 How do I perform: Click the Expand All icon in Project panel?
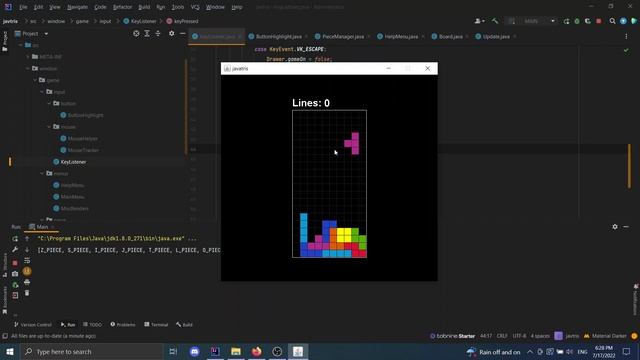click(147, 33)
